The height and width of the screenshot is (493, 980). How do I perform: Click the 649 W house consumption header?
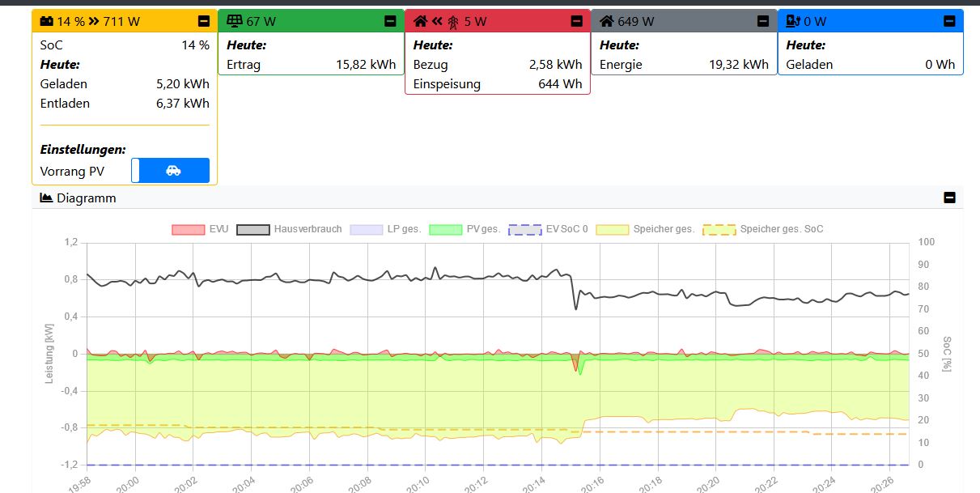point(636,21)
